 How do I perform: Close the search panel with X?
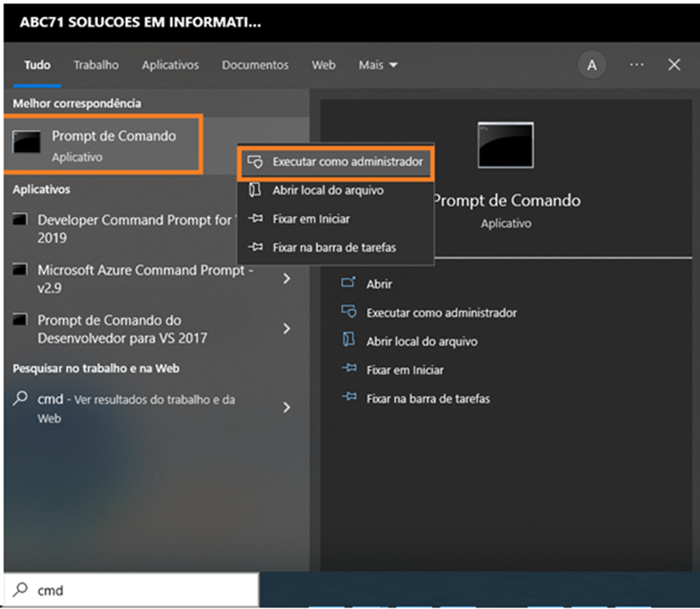coord(674,65)
